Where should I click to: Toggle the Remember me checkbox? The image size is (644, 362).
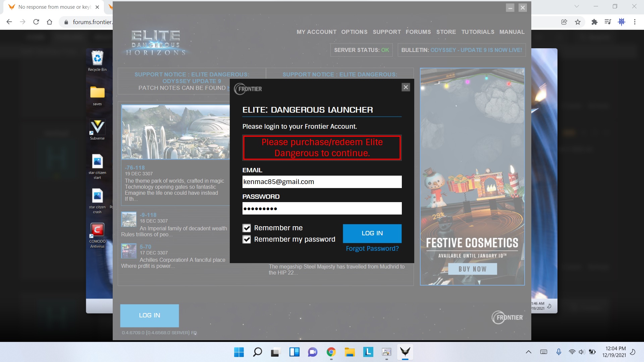247,228
